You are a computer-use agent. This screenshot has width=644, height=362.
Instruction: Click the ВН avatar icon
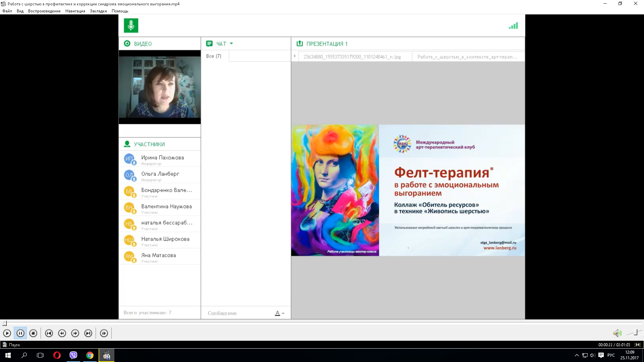click(129, 208)
